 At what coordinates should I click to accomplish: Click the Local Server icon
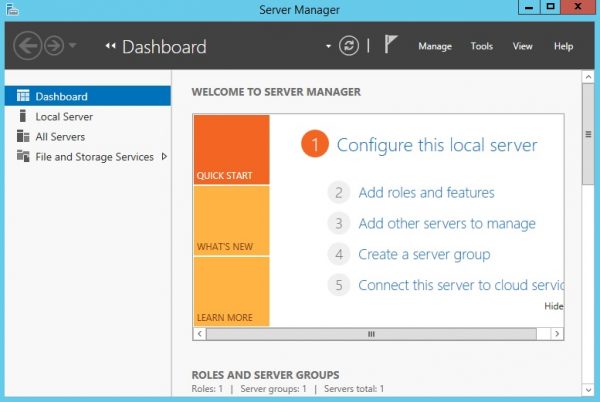23,116
